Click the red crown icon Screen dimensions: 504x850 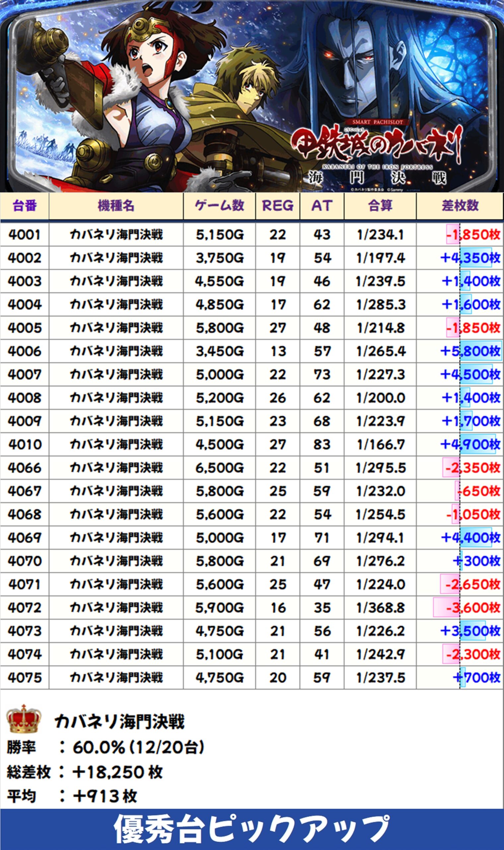pos(24,719)
